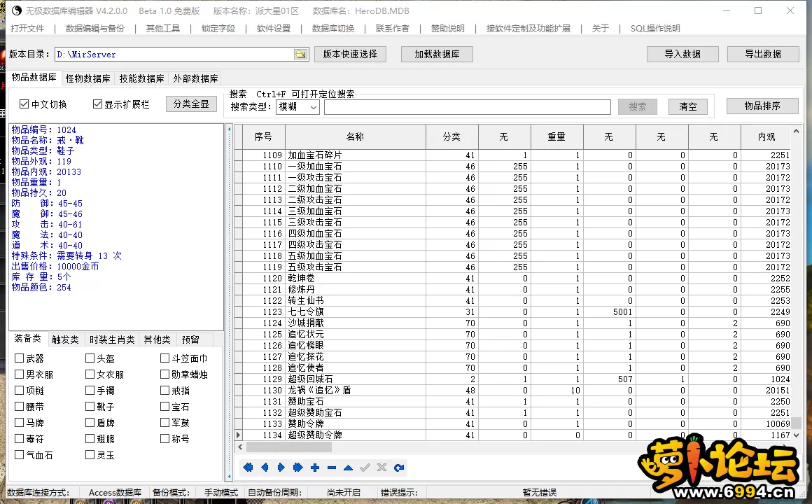Browse folder for version directory

click(x=300, y=55)
